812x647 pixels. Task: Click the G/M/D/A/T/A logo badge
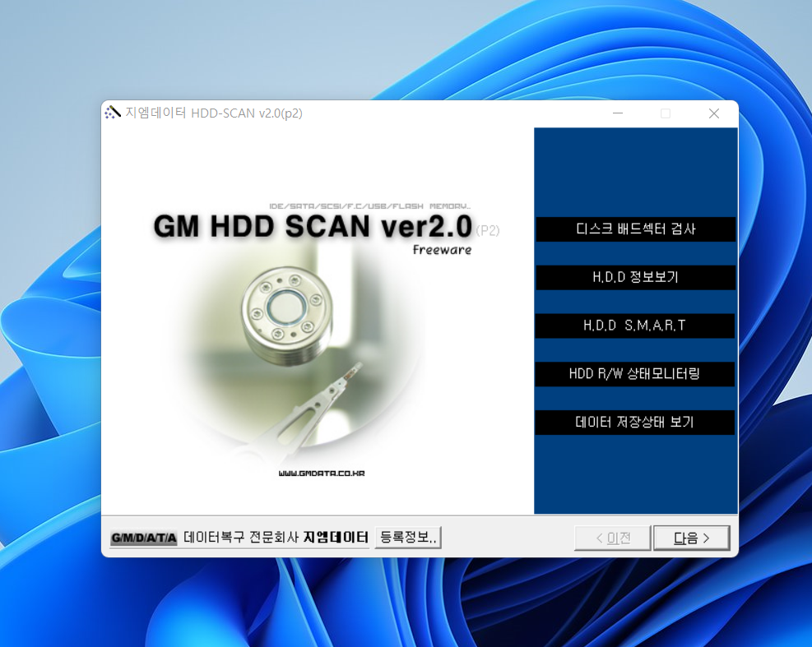(144, 538)
